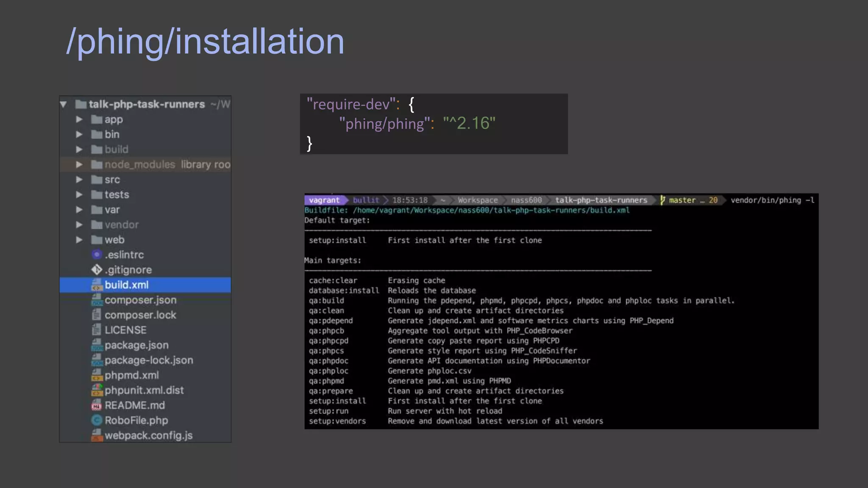868x488 pixels.
Task: Click the README.md markdown icon
Action: click(x=97, y=405)
